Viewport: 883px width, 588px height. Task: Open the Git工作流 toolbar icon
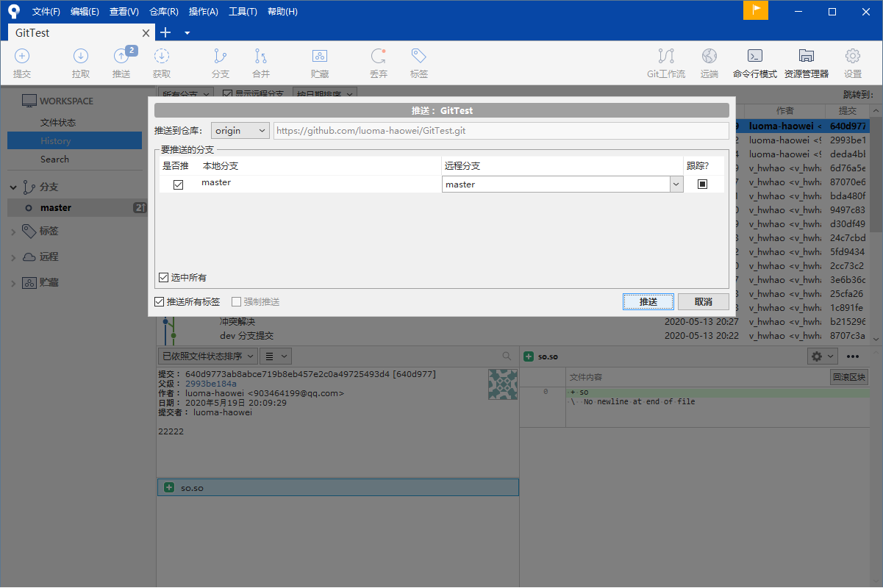click(666, 56)
